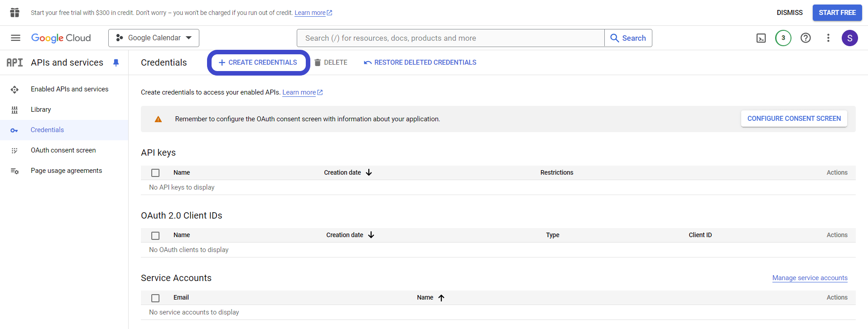The image size is (868, 329).
Task: Click 'No service accounts to display' text
Action: [194, 312]
